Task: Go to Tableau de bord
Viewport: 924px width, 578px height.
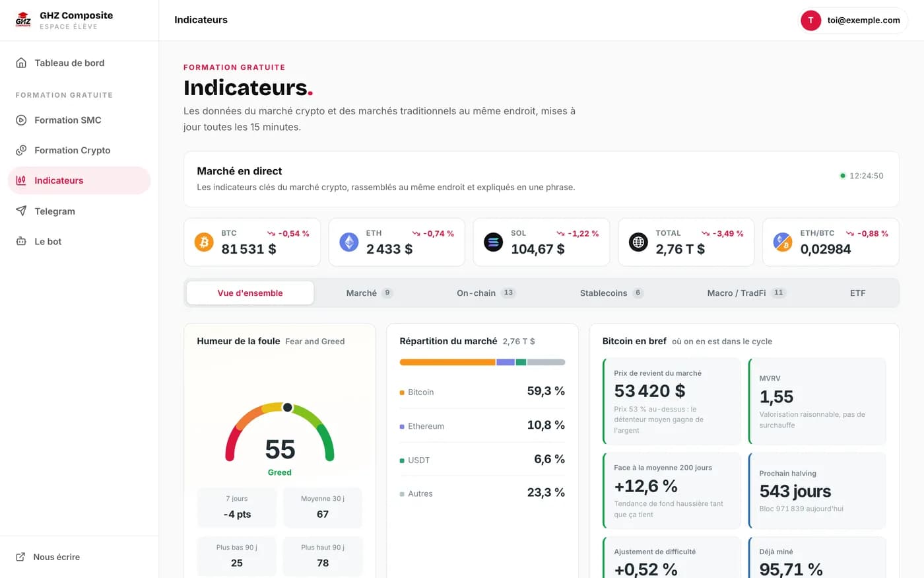Action: [x=79, y=63]
